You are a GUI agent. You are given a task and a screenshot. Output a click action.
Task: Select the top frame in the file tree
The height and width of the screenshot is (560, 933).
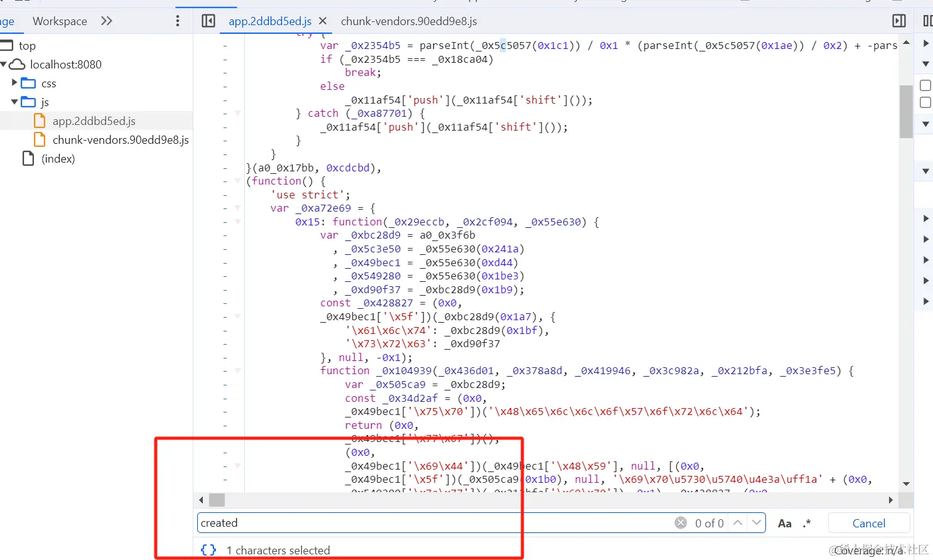27,45
